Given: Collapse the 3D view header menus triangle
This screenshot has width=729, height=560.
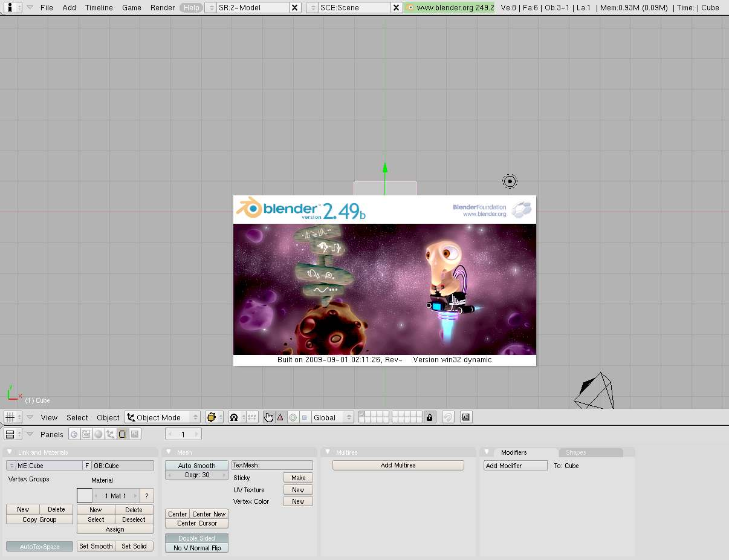Looking at the screenshot, I should click(x=30, y=417).
